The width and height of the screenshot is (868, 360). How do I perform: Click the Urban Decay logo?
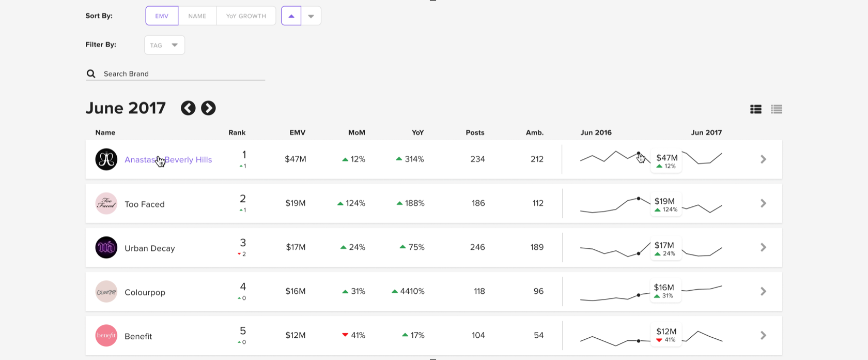[x=106, y=247]
